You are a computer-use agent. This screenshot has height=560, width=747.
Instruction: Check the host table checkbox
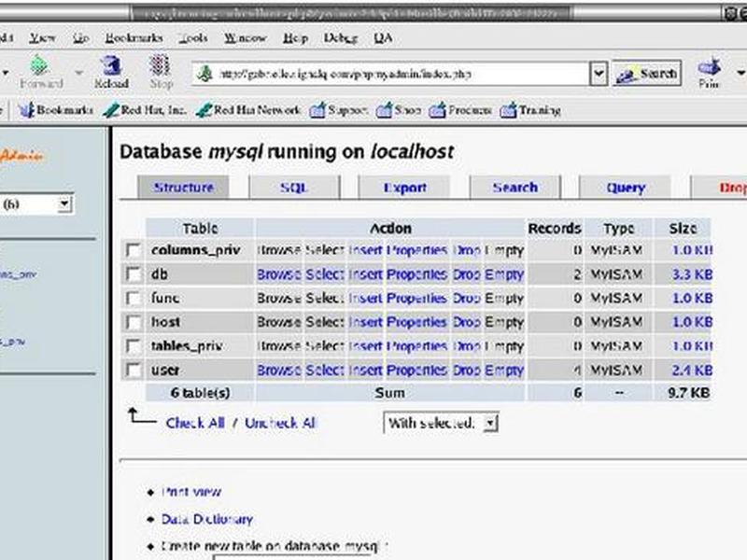[x=133, y=322]
